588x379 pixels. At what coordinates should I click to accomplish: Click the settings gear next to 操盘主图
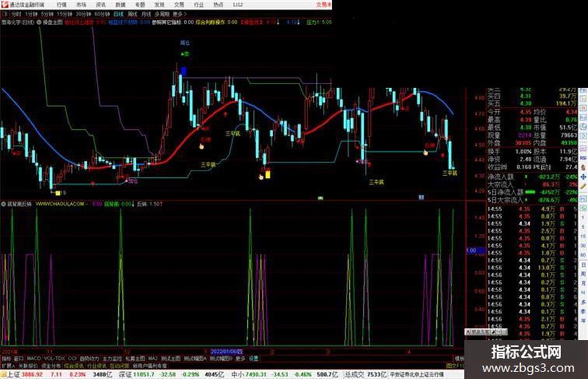(x=38, y=22)
